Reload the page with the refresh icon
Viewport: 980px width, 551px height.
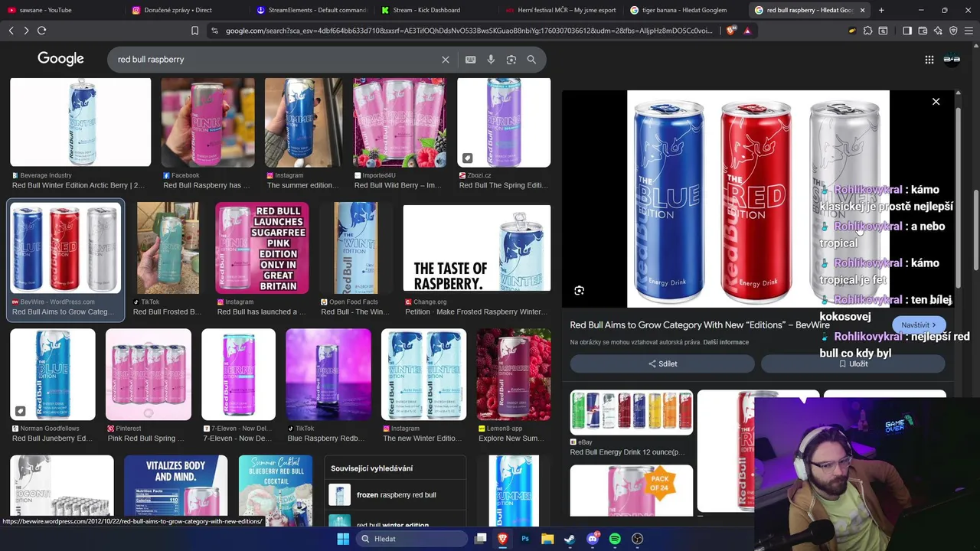tap(41, 31)
